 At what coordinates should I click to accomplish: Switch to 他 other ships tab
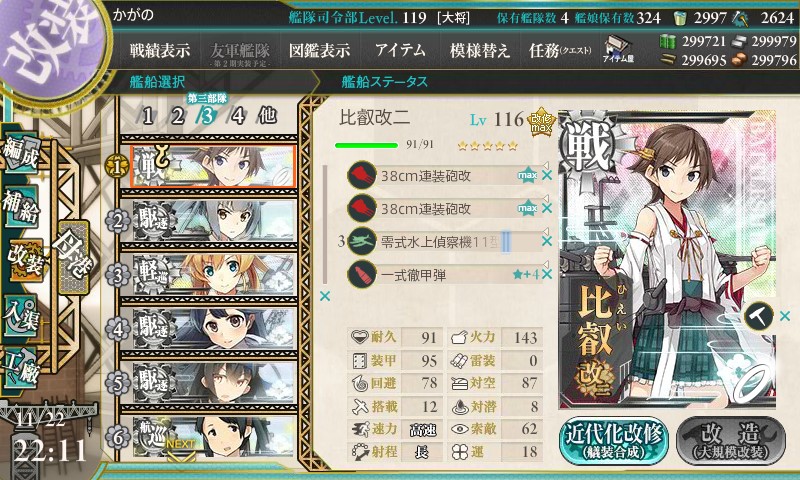267,116
